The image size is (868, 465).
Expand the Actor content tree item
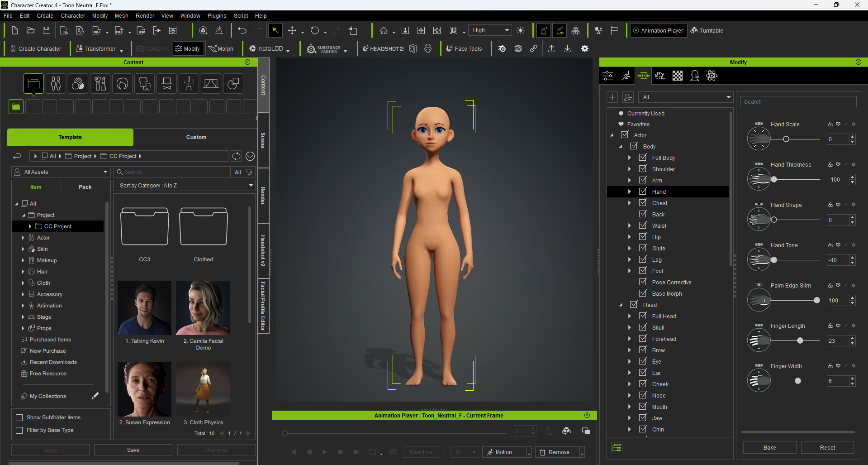click(x=23, y=238)
